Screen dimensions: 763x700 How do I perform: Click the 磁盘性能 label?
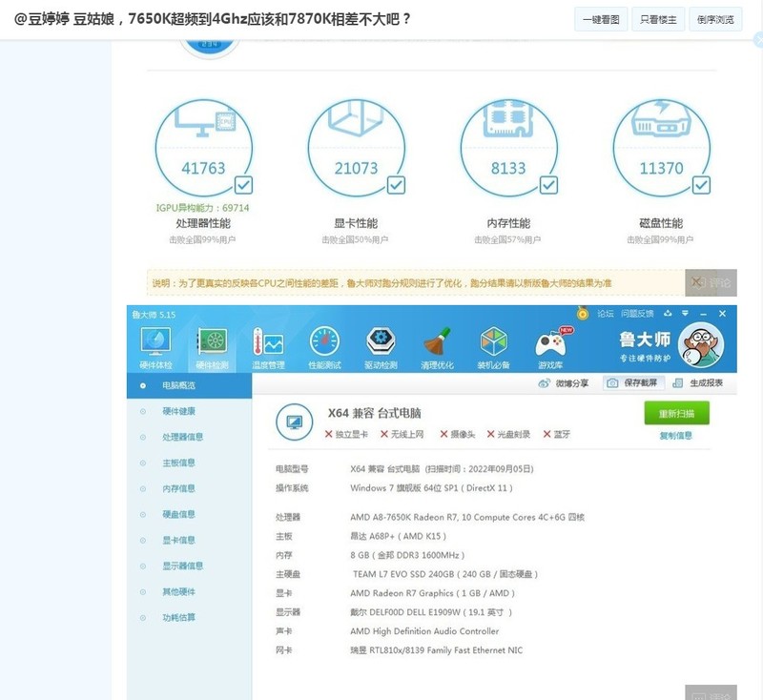661,223
